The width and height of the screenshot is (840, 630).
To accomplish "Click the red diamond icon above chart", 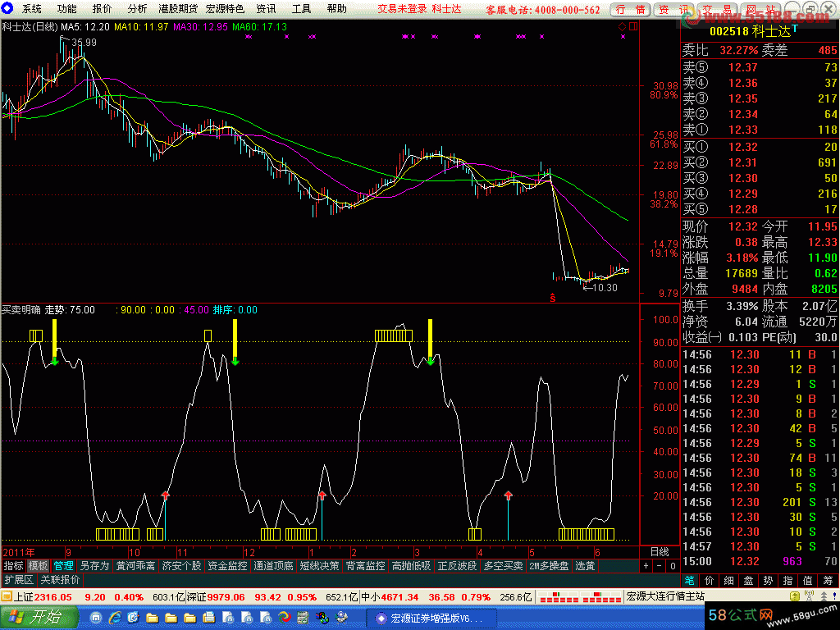I will pyautogui.click(x=622, y=26).
